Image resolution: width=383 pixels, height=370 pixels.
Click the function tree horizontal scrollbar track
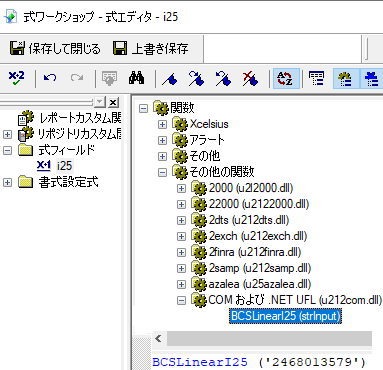tap(269, 339)
